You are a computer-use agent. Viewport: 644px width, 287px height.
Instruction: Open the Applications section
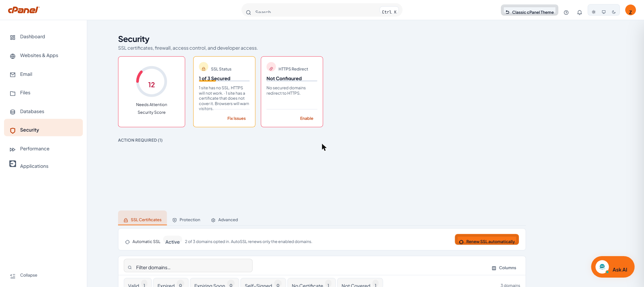[x=43, y=166]
